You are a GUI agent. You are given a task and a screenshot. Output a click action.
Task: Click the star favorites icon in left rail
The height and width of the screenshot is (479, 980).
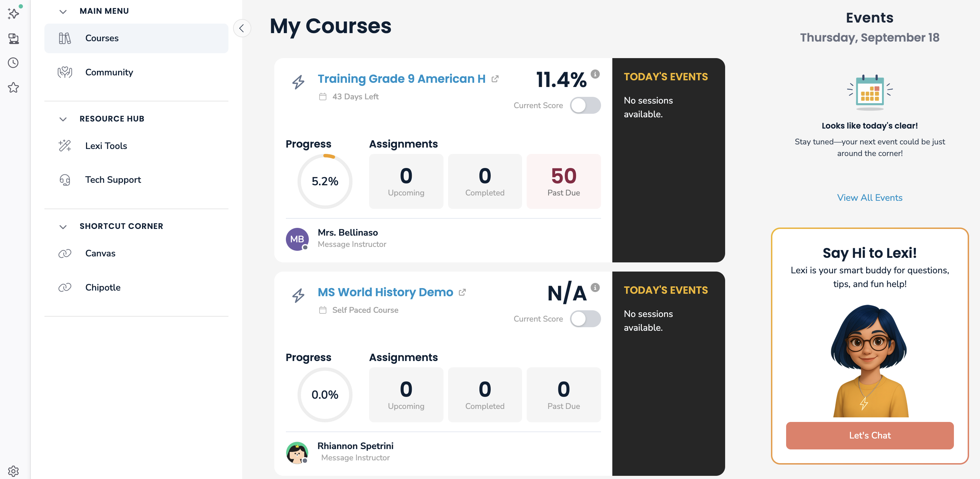point(13,87)
